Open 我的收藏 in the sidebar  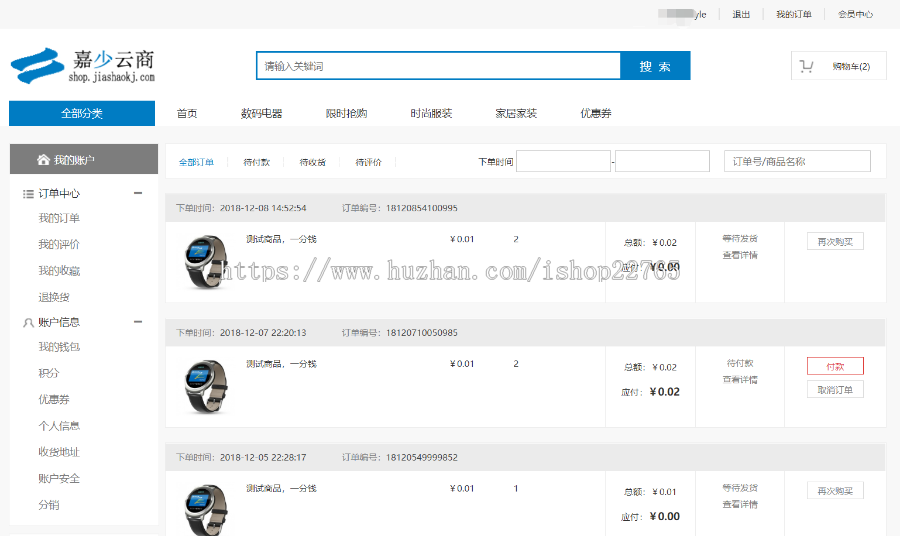[x=59, y=271]
